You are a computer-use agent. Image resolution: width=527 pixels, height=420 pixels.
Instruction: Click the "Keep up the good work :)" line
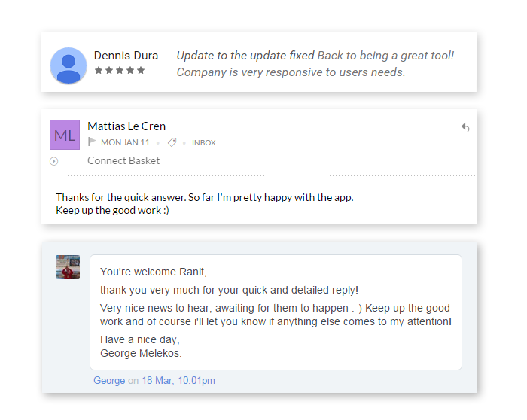click(x=113, y=210)
